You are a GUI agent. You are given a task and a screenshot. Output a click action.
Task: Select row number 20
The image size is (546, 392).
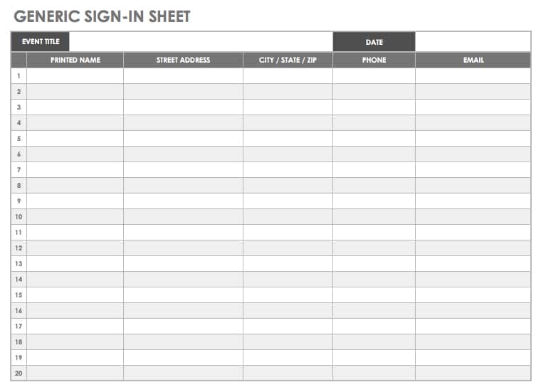19,374
